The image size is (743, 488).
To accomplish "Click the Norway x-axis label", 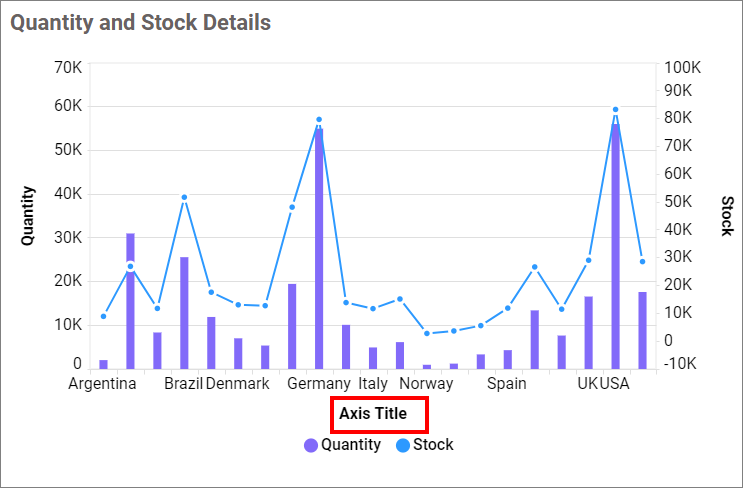I will [426, 384].
